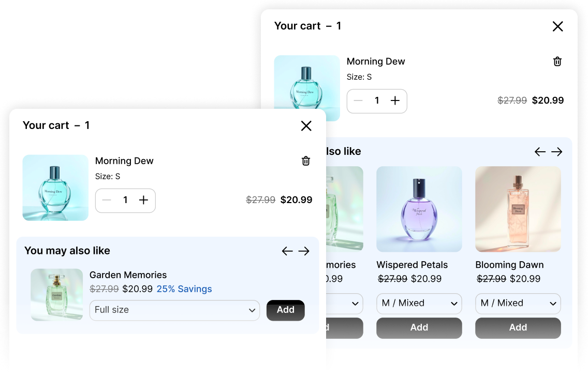588x373 pixels.
Task: Click trash icon in the back cart panel
Action: tap(557, 62)
